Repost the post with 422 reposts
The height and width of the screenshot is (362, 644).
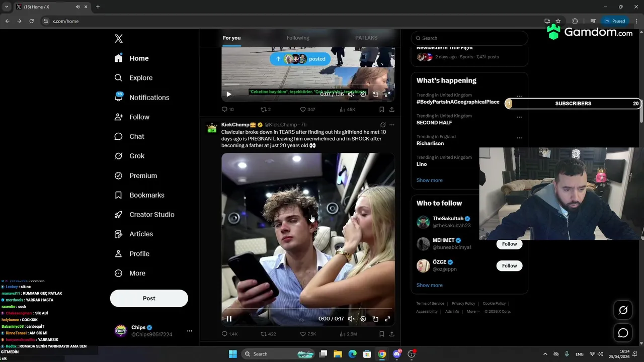click(268, 334)
